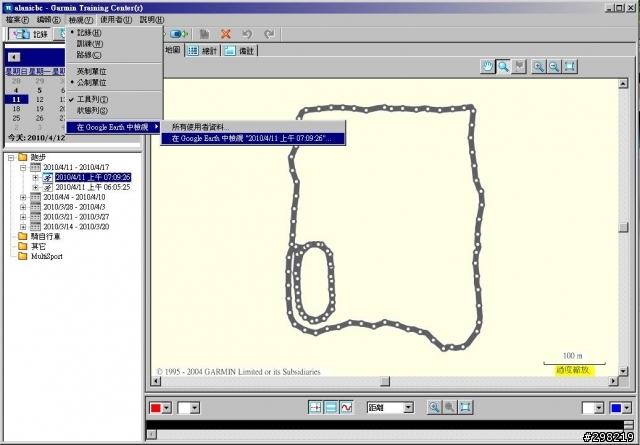The height and width of the screenshot is (445, 640).
Task: Collapse the 2010/4/11 - 2010/4/17 week node
Action: tap(23, 167)
